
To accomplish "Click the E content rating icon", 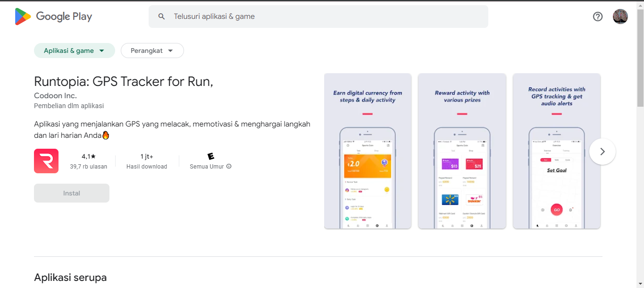I will tap(210, 156).
